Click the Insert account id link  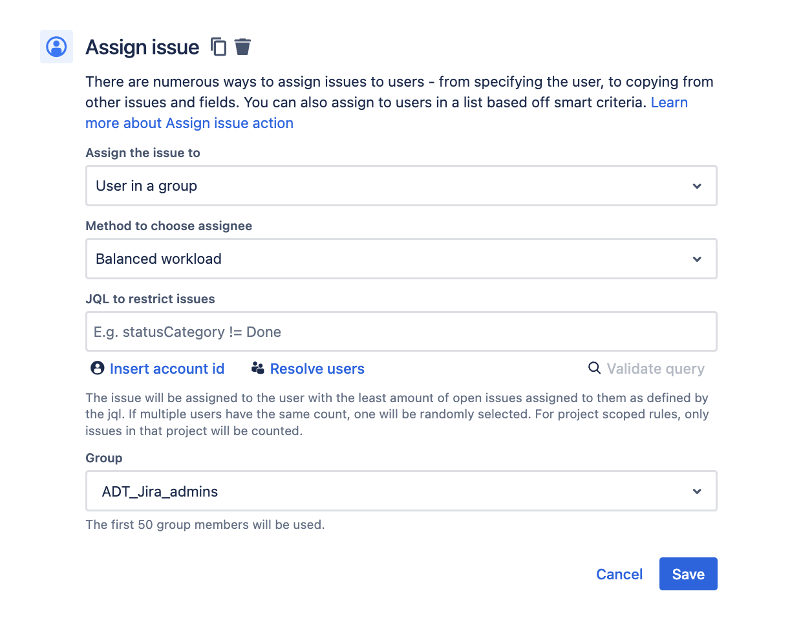coord(167,368)
